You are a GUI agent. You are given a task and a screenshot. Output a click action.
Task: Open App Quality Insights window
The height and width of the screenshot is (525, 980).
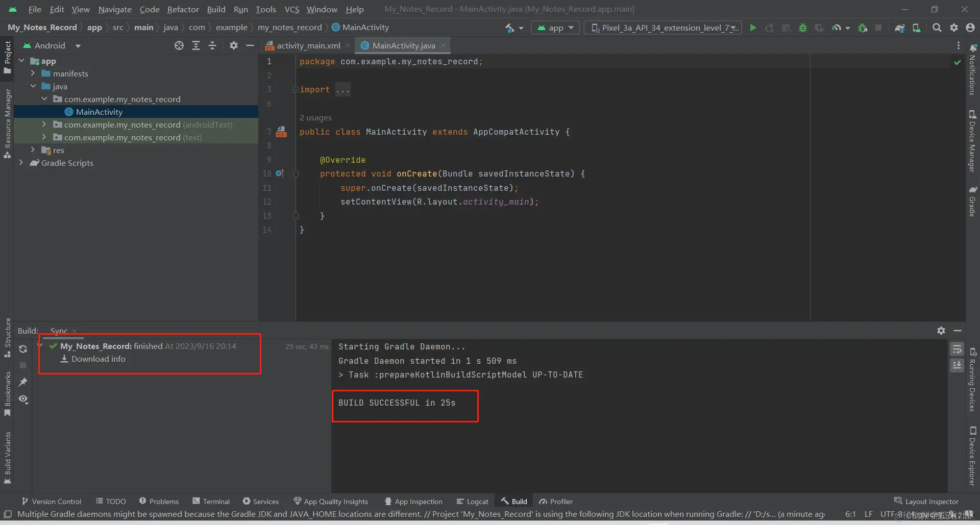331,502
